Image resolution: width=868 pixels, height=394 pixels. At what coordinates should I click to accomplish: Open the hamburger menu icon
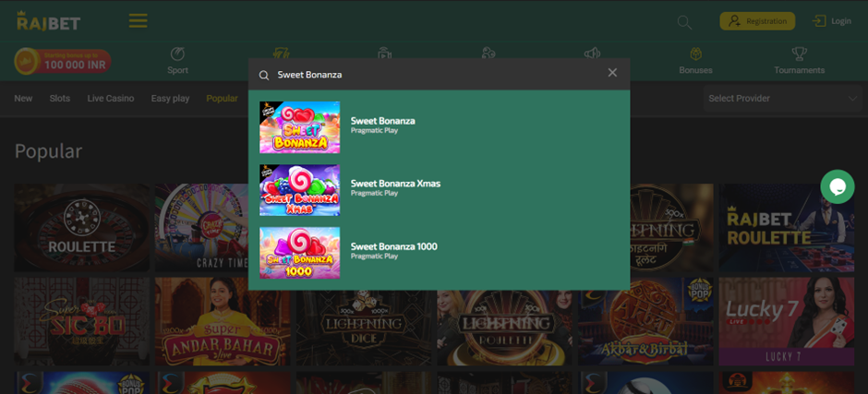(x=138, y=20)
